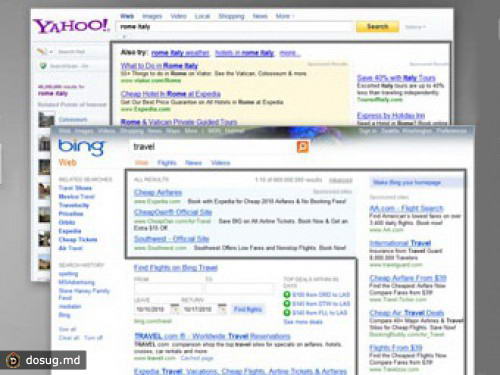Click Cached page link under travel.com
The width and height of the screenshot is (500, 375).
click(x=197, y=358)
